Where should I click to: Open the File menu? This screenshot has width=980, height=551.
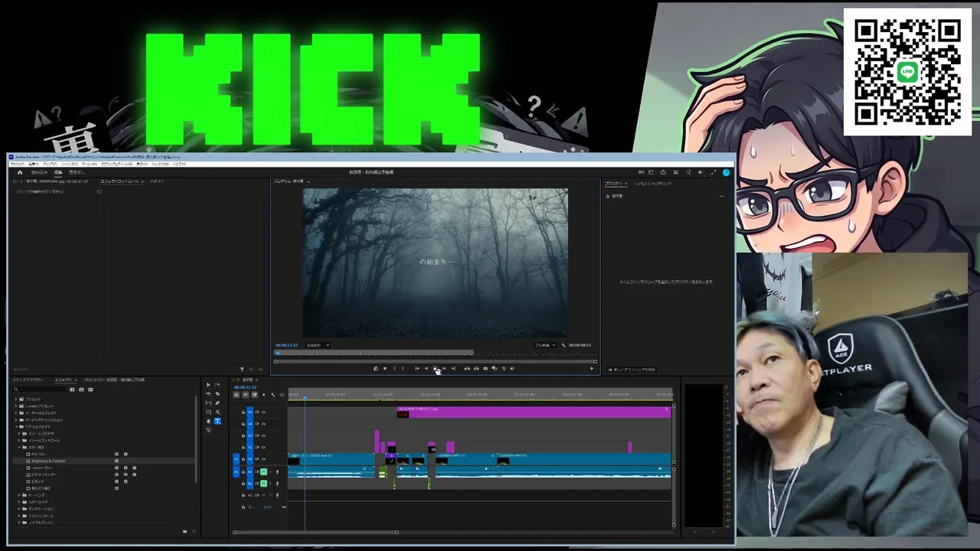click(x=17, y=164)
